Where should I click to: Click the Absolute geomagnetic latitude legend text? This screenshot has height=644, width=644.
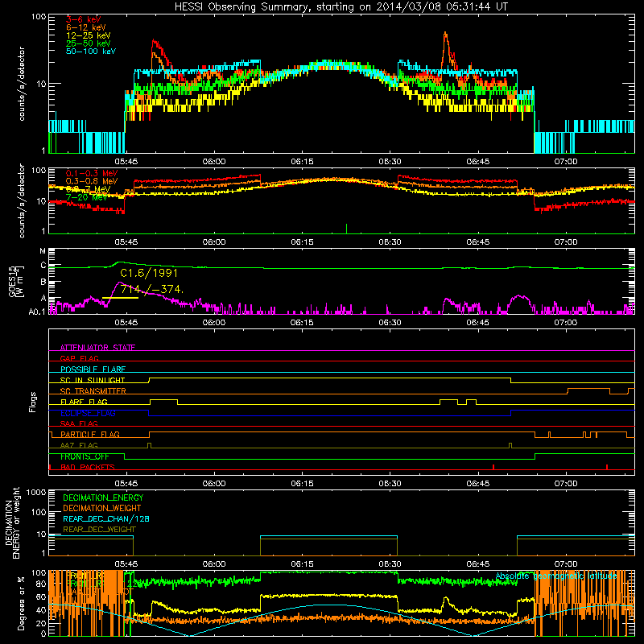pyautogui.click(x=556, y=576)
